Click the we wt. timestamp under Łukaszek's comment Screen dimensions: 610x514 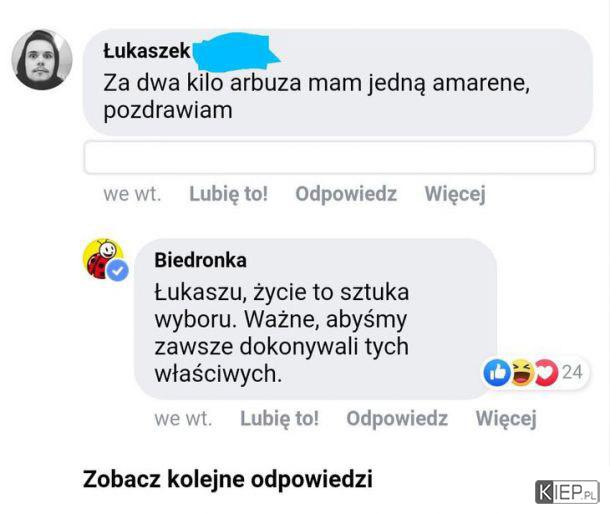(132, 194)
